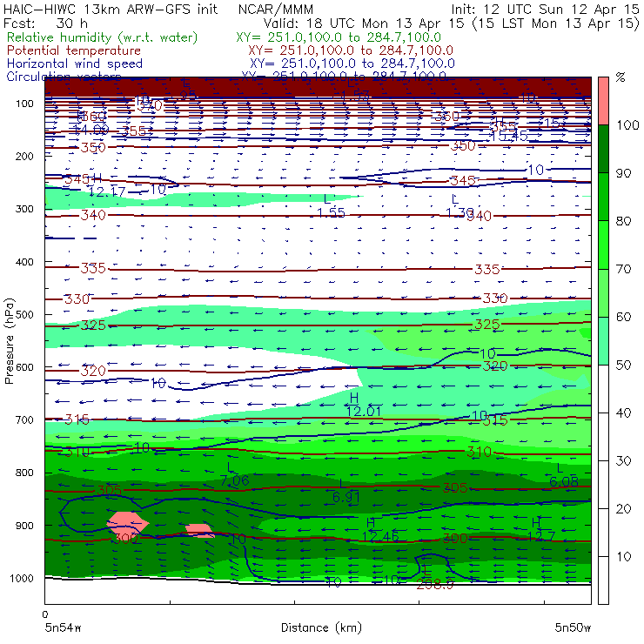Click the 500 hPa pressure tick label
This screenshot has height=644, width=644.
(24, 314)
